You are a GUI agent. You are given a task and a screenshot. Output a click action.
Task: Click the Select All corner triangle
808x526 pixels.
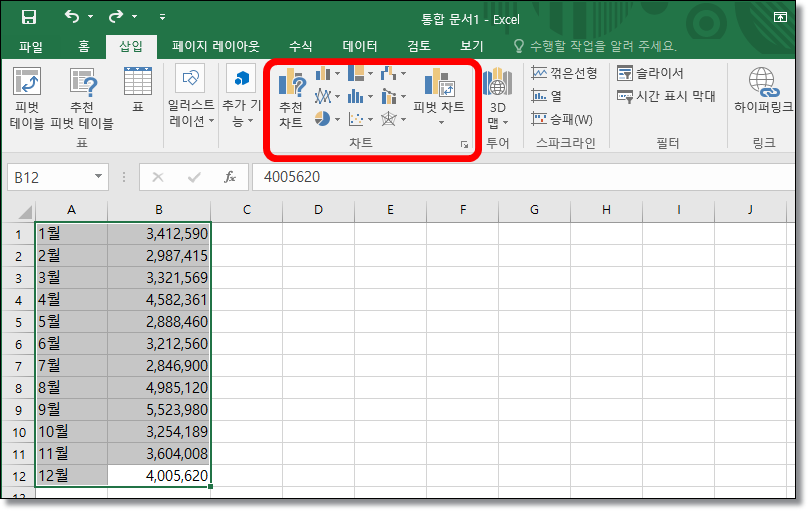tap(24, 211)
